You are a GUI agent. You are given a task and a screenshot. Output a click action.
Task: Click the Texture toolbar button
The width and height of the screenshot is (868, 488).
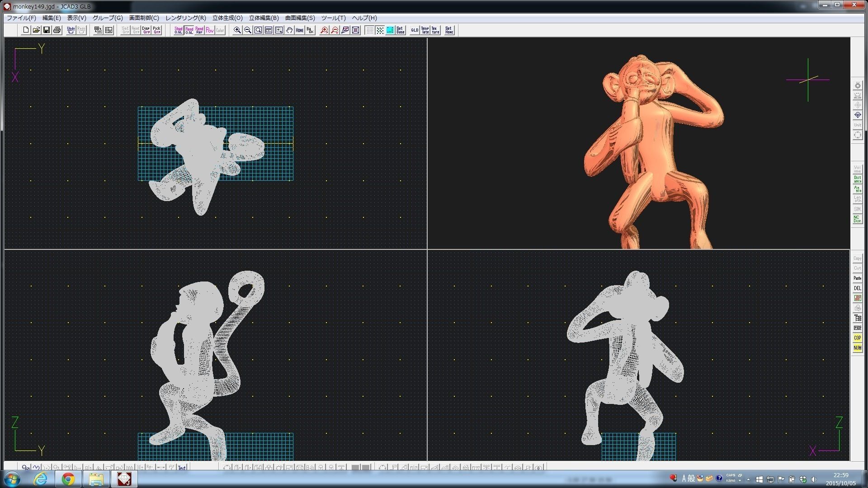[x=435, y=30]
